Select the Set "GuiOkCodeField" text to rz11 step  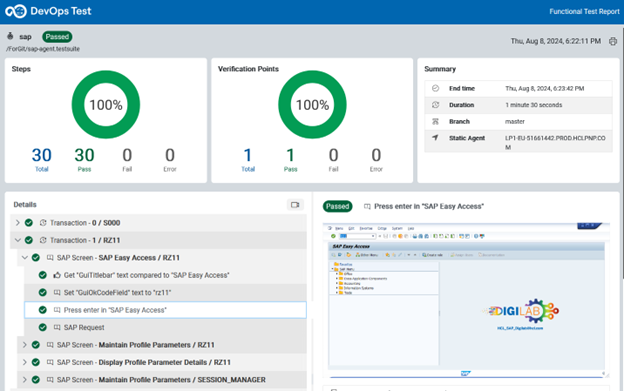pyautogui.click(x=165, y=292)
